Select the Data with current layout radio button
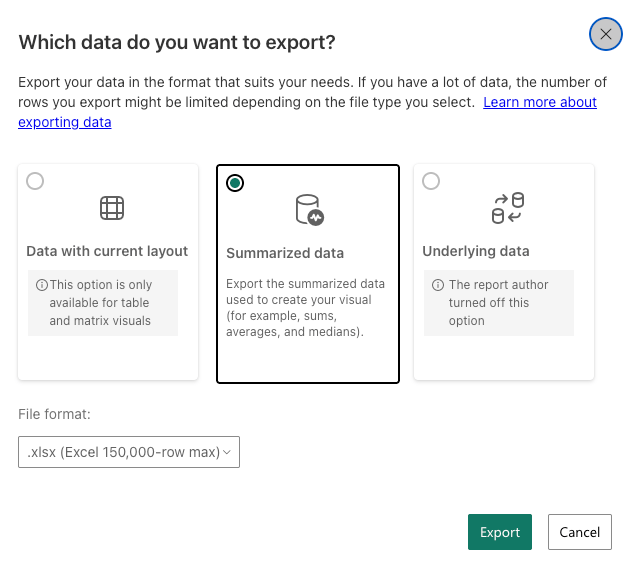The width and height of the screenshot is (639, 562). pyautogui.click(x=35, y=181)
